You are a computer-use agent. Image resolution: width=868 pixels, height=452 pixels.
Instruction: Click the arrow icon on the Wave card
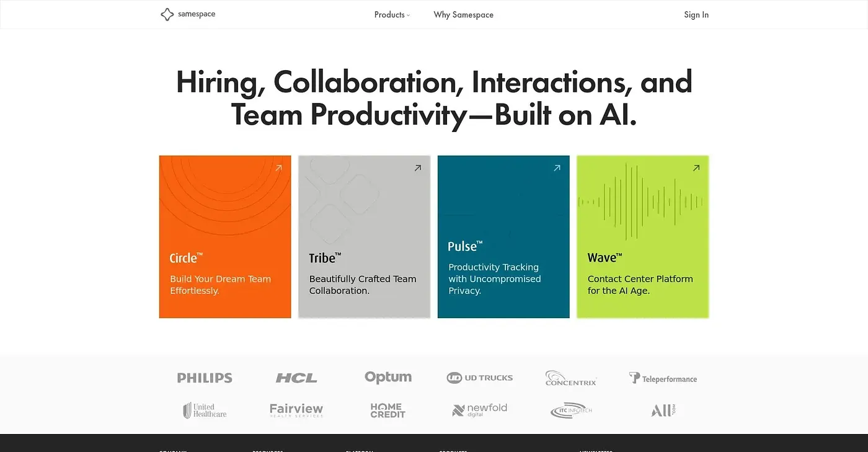point(696,168)
